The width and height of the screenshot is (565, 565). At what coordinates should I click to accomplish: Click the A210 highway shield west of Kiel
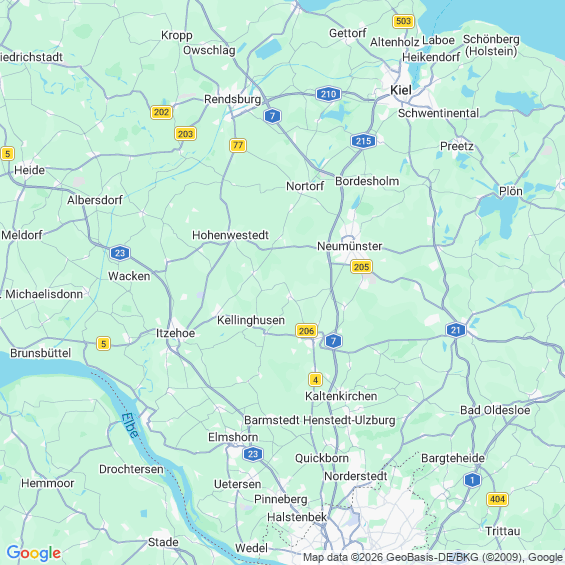[x=328, y=94]
